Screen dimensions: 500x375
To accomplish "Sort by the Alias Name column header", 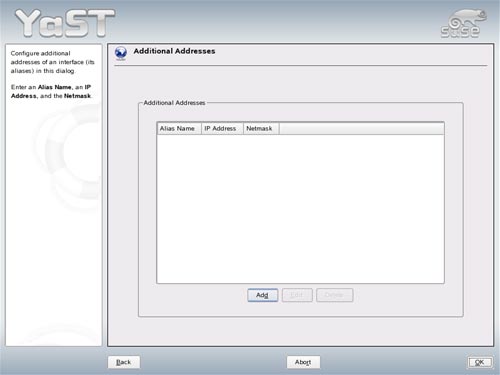I will click(x=179, y=128).
